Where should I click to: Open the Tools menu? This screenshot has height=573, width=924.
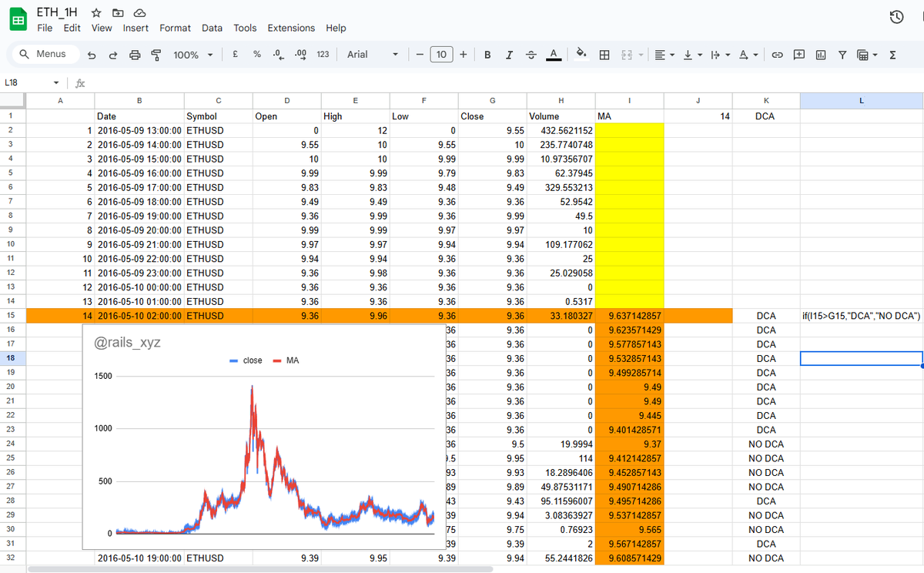point(245,28)
